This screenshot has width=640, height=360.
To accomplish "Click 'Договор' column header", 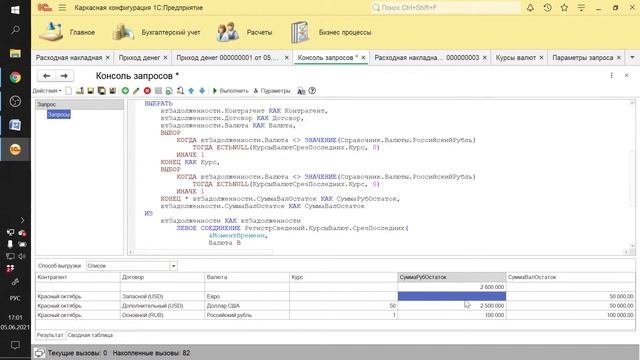I will coord(162,277).
